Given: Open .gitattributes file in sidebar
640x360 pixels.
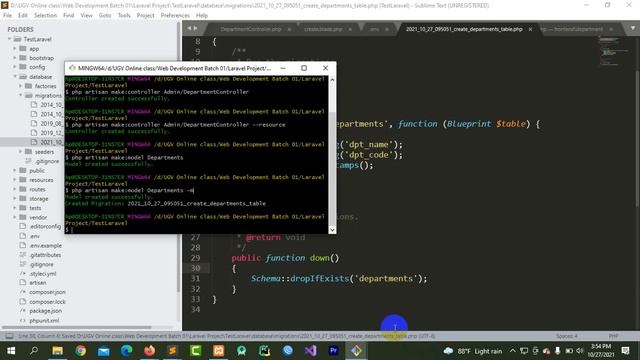Looking at the screenshot, I should tap(45, 255).
